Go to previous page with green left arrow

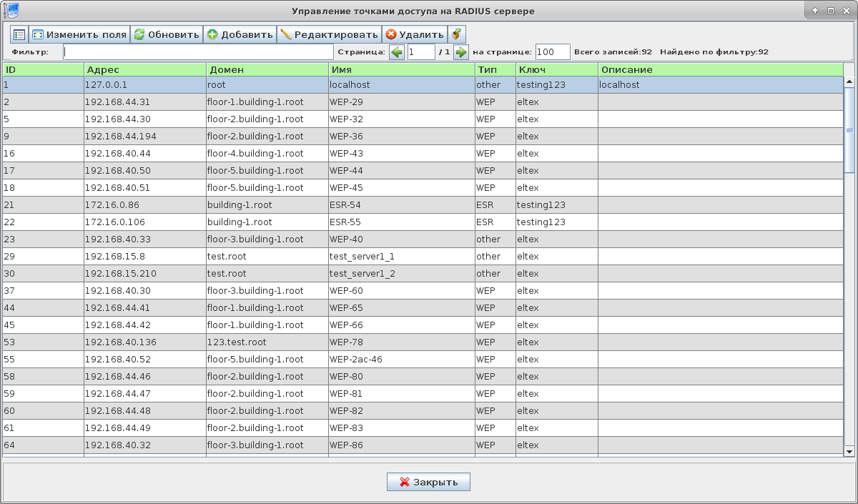coord(397,52)
